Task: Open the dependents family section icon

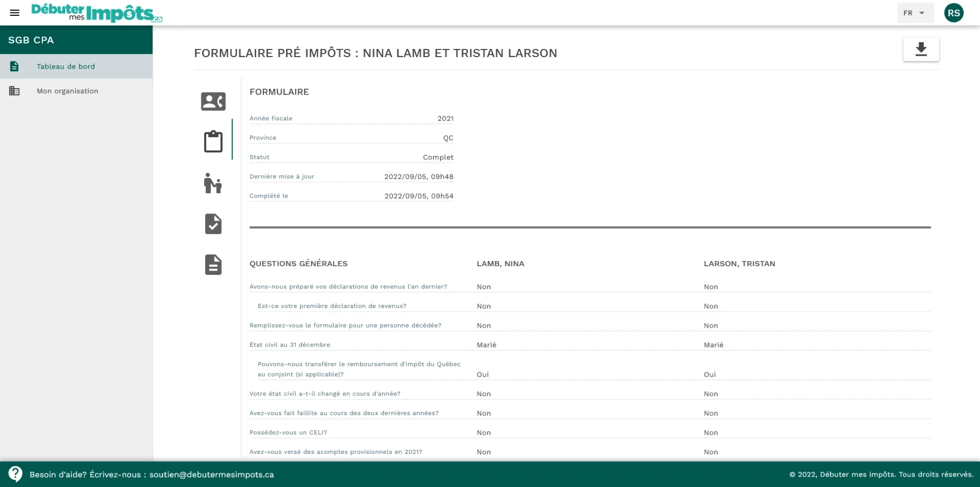Action: pyautogui.click(x=213, y=183)
